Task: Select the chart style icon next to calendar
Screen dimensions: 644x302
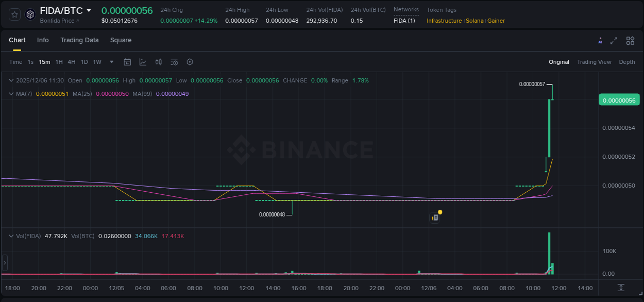Action: [143, 61]
